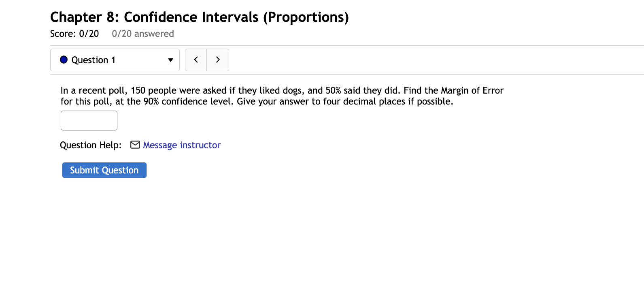
Task: Select the previous-question arrow icon
Action: [196, 60]
